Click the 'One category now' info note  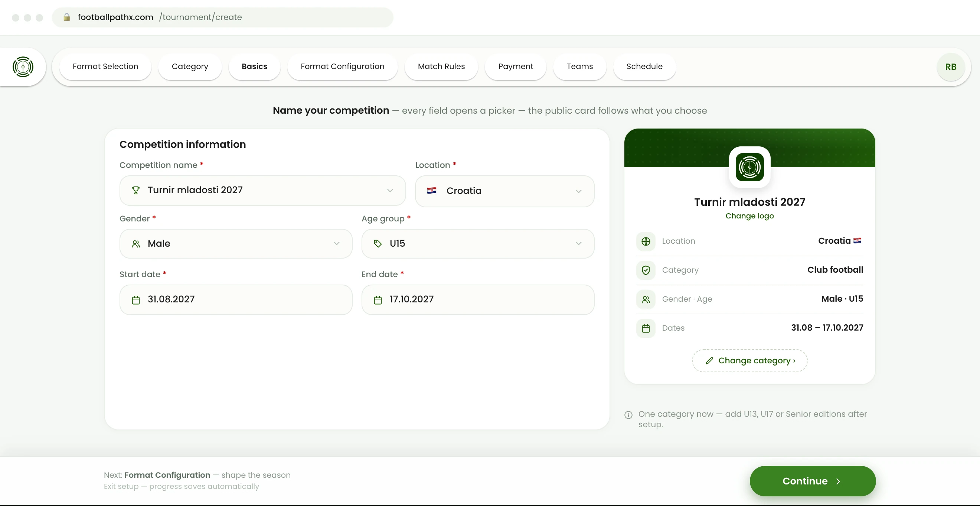tap(752, 419)
